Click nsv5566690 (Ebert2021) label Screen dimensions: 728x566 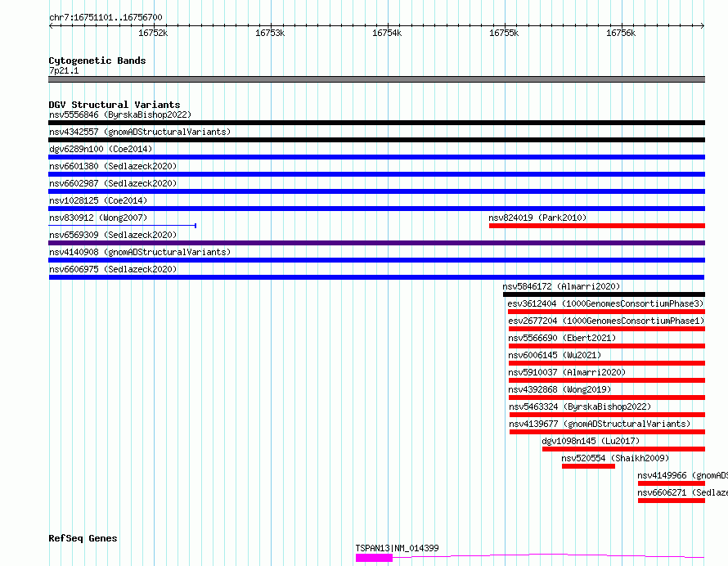coord(562,338)
